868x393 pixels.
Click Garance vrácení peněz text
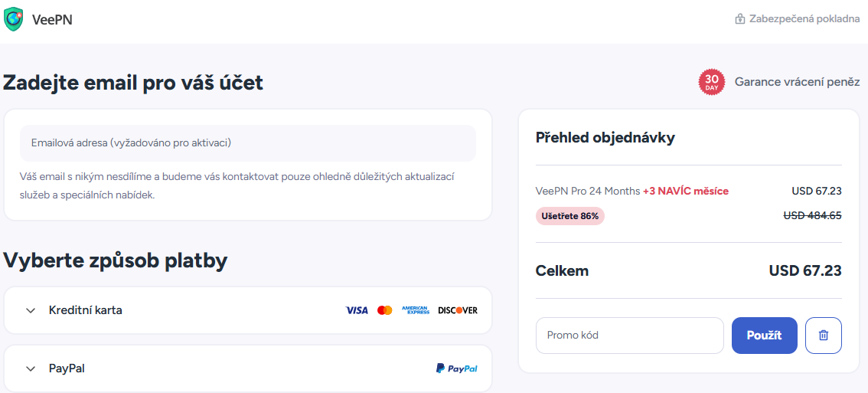pyautogui.click(x=797, y=82)
